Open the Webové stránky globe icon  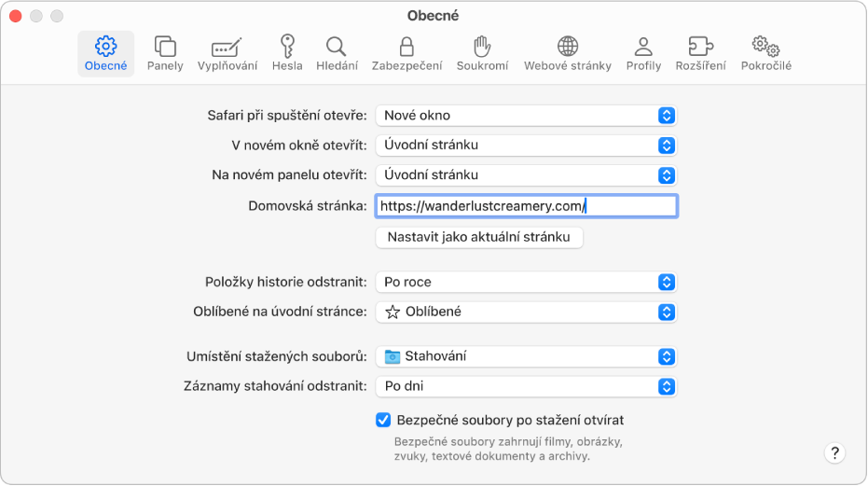coord(567,47)
